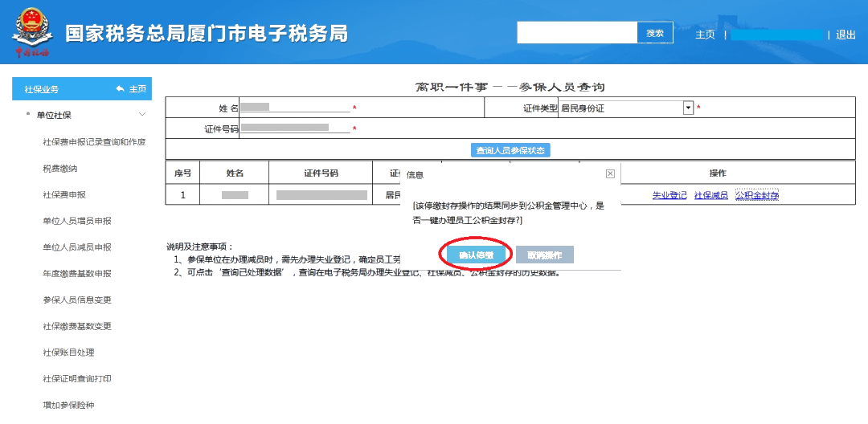Screen dimensions: 868x424
Task: Click the 公积金封存 link
Action: (757, 195)
